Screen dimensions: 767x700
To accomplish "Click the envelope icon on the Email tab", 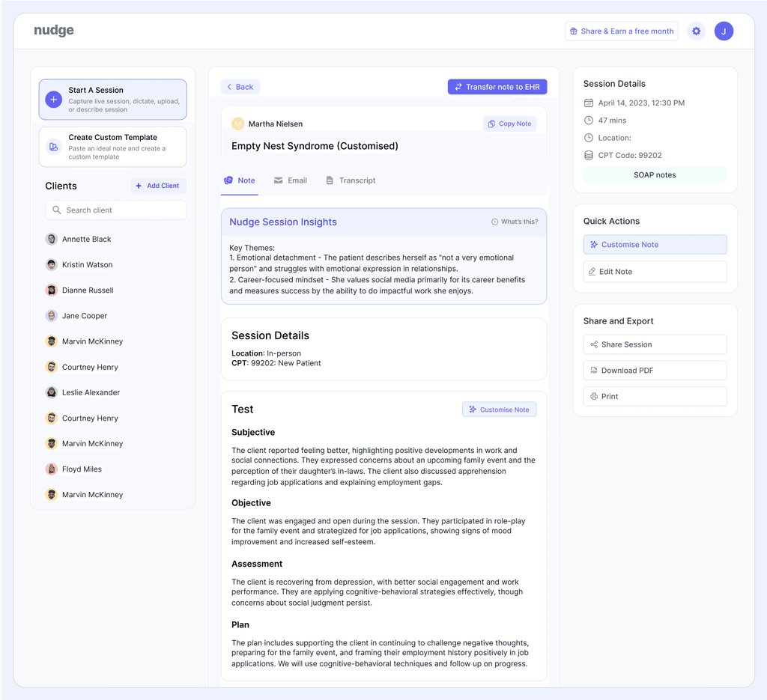I will (277, 180).
